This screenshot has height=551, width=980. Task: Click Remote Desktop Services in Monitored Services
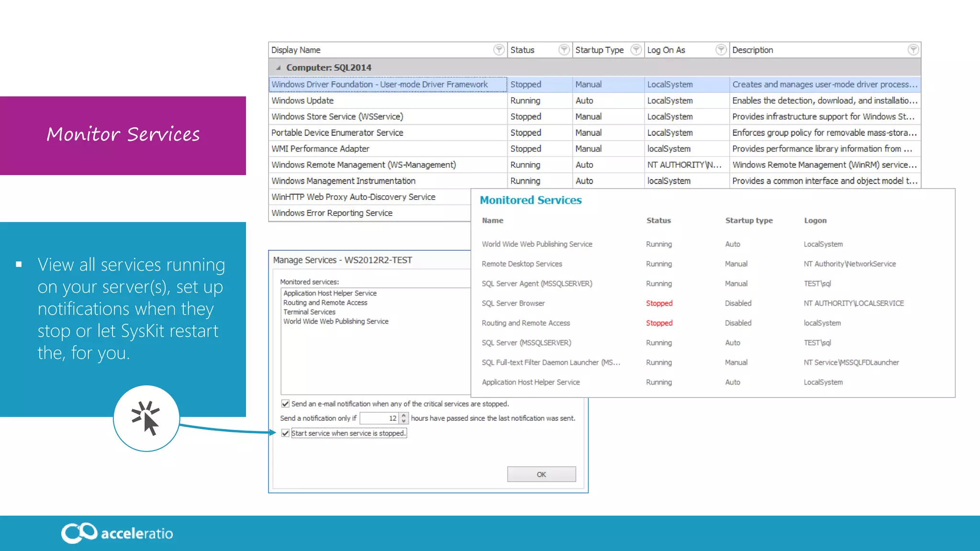click(522, 264)
